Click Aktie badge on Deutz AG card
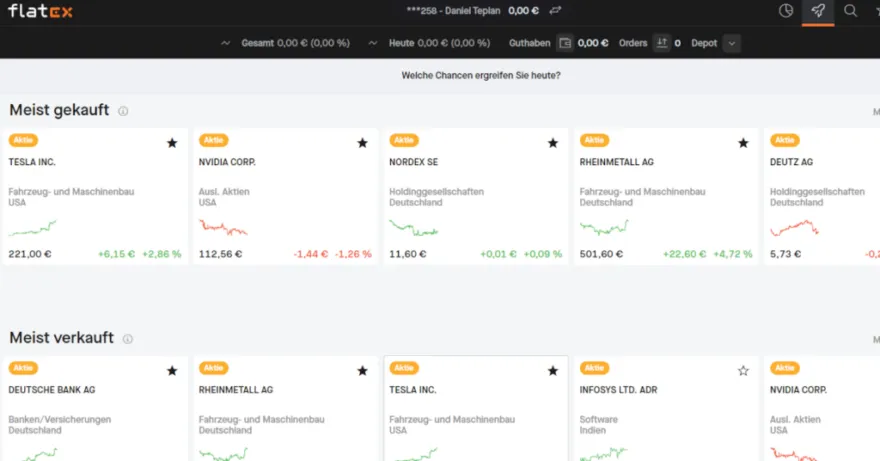 tap(785, 140)
